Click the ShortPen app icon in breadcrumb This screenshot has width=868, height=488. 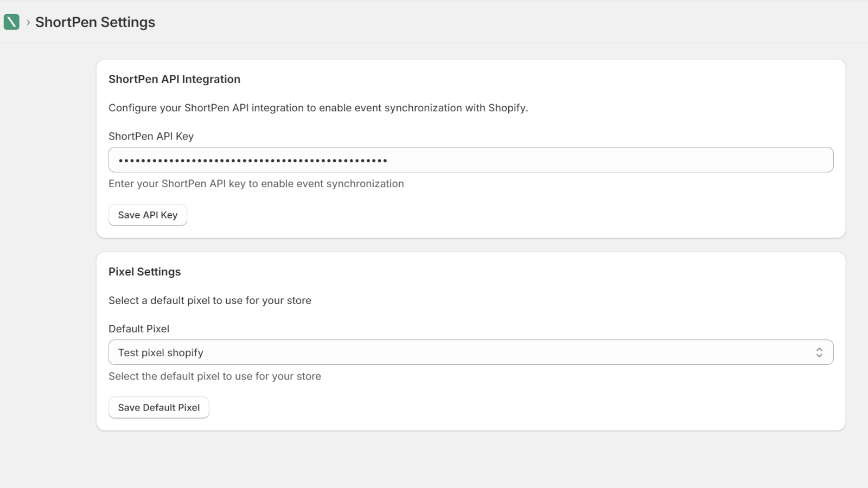coord(11,22)
